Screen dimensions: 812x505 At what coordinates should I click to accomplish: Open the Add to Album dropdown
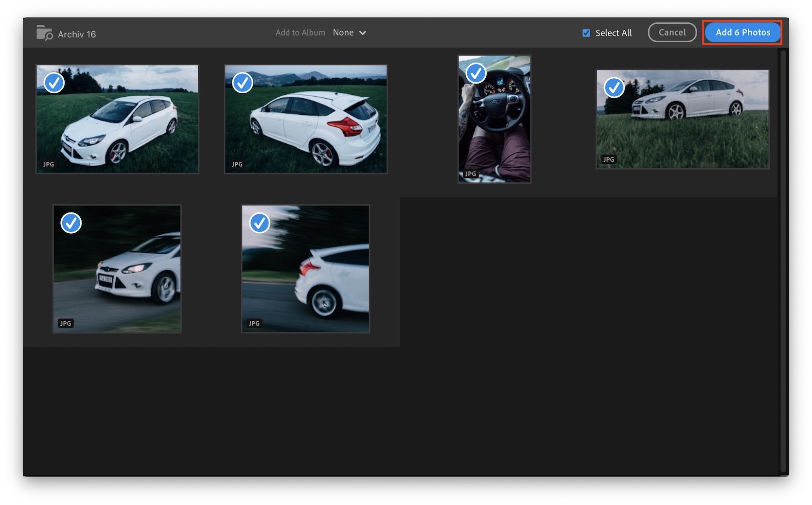(349, 33)
